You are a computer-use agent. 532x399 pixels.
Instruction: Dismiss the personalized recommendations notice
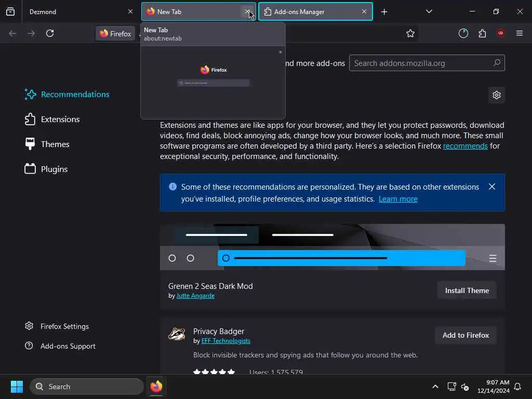click(x=492, y=187)
